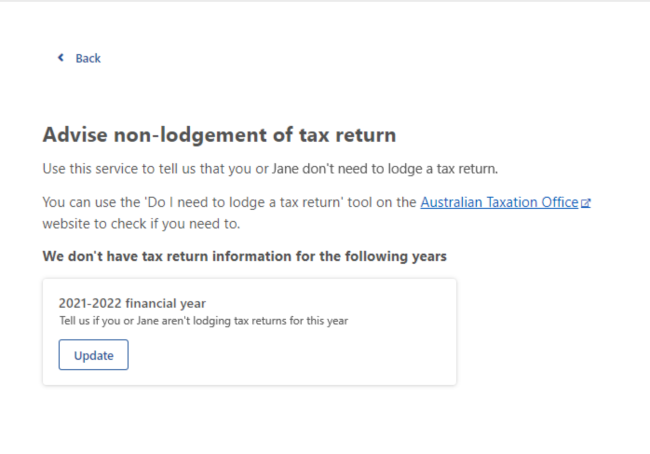The image size is (650, 454).
Task: Click the '2021-2022 financial year' card title
Action: [132, 303]
